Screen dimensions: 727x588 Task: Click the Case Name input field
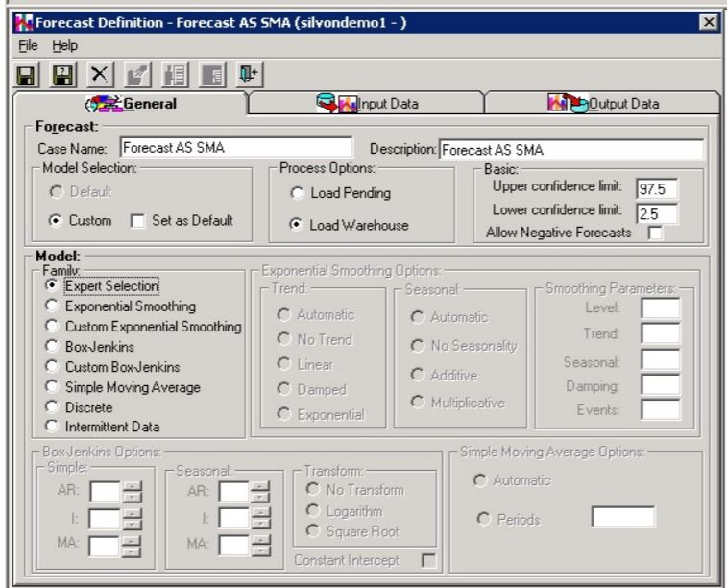pos(235,147)
